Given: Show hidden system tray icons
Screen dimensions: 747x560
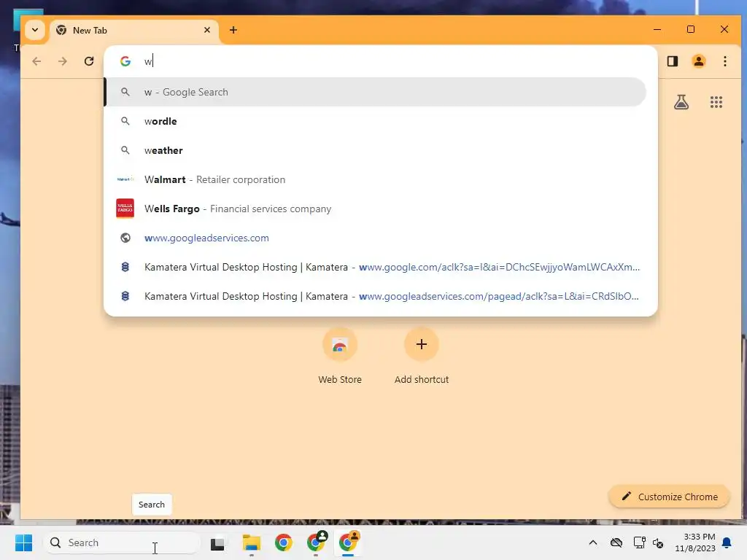Looking at the screenshot, I should (x=592, y=542).
